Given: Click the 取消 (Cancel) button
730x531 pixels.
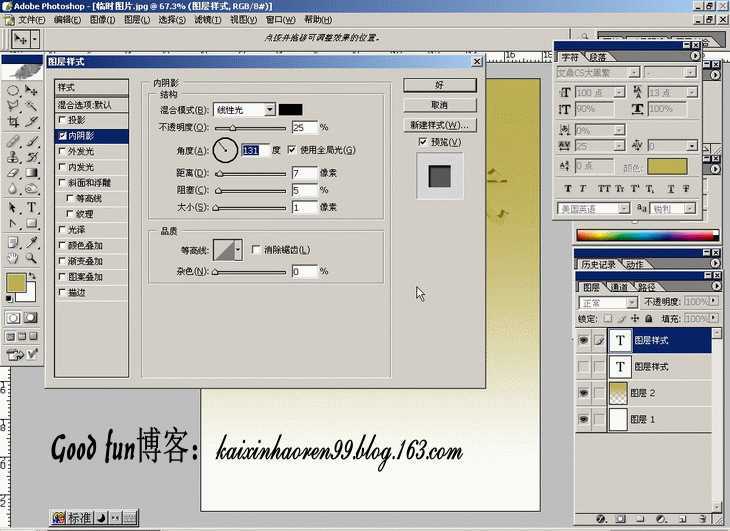Looking at the screenshot, I should click(x=439, y=105).
